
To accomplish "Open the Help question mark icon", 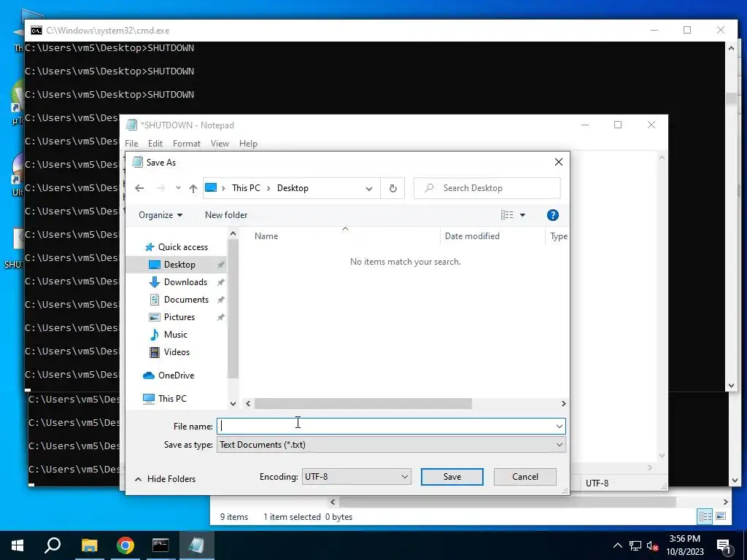I will [553, 215].
